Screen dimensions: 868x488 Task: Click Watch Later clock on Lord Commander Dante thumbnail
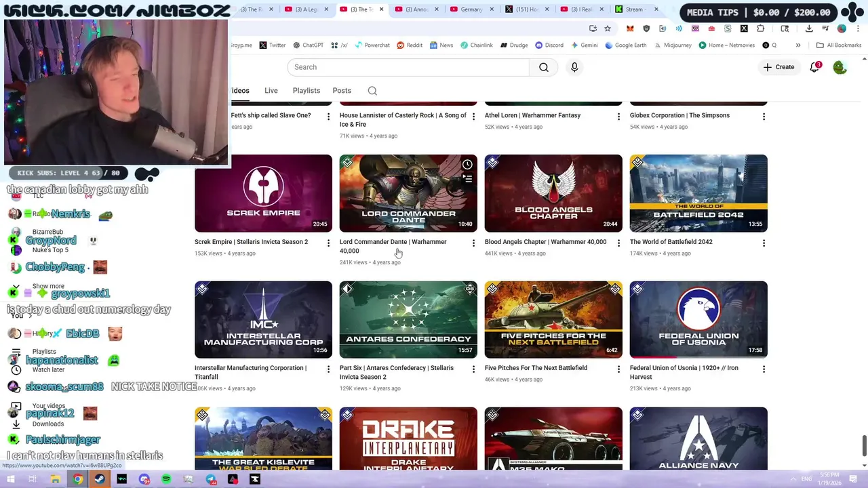tap(467, 165)
